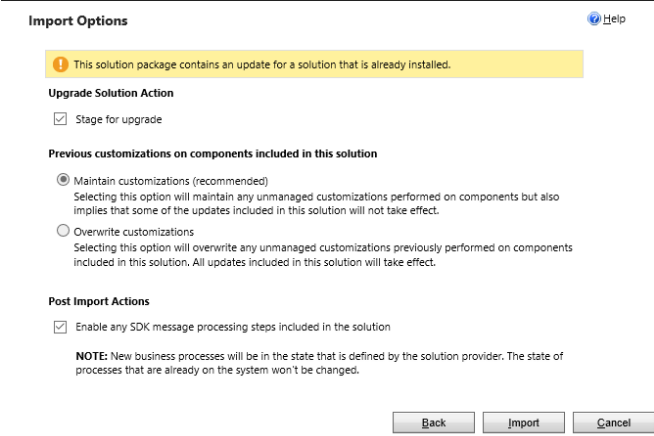654x436 pixels.
Task: Click the Import Options page heading
Action: click(x=78, y=21)
